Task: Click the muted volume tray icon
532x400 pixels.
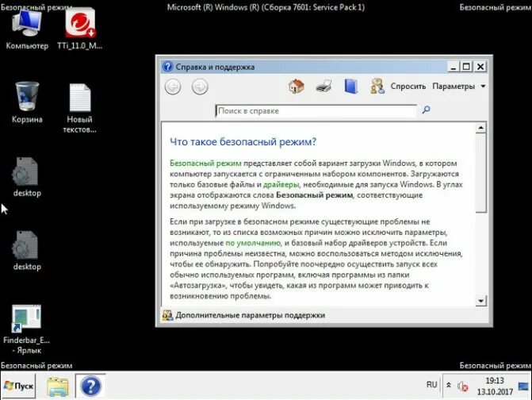Action: (463, 387)
